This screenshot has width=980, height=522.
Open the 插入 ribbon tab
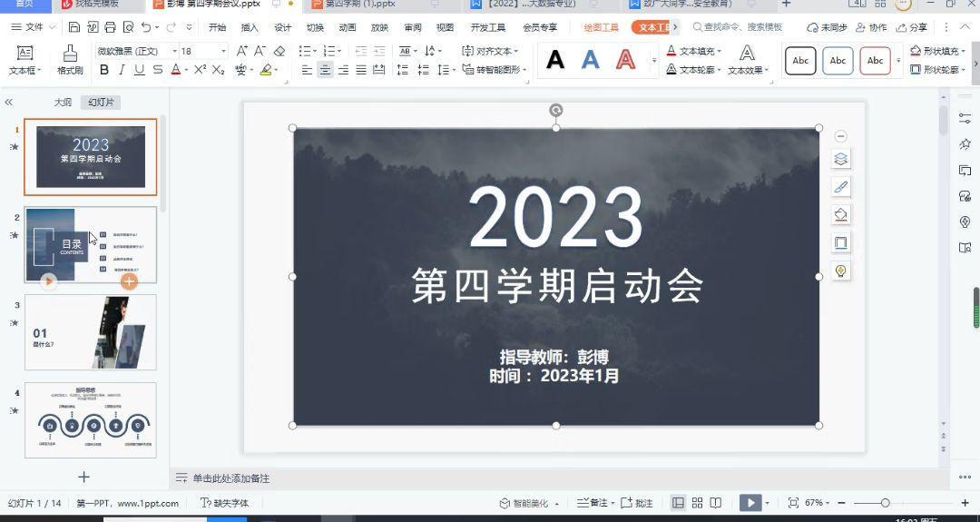point(250,27)
